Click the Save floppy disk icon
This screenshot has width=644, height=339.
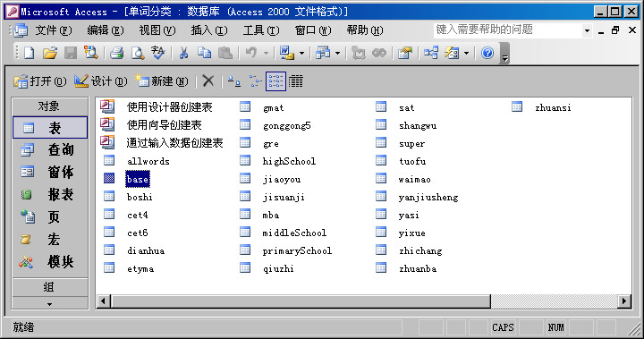click(71, 53)
